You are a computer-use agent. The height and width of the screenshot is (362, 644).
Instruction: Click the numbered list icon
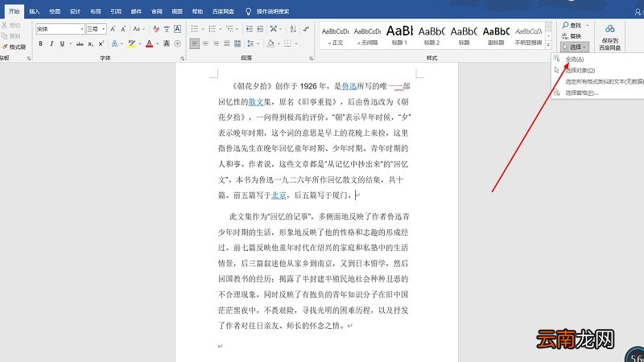click(212, 29)
